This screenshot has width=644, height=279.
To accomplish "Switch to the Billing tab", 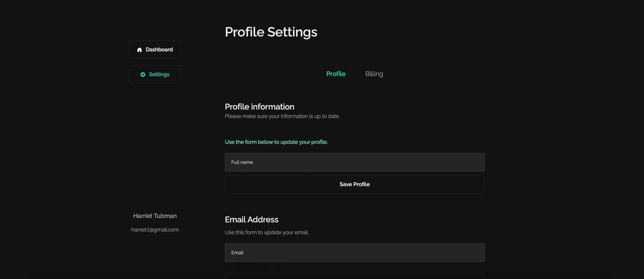I will 374,74.
